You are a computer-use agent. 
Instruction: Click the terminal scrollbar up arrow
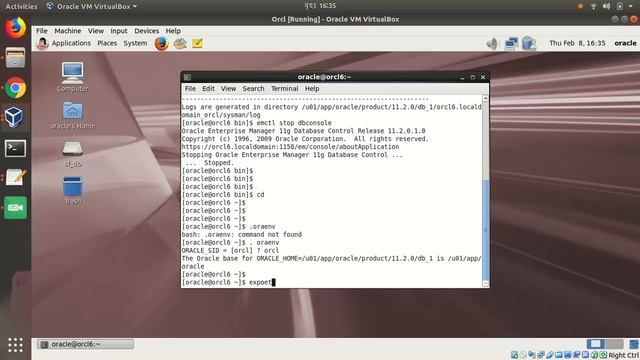click(x=485, y=98)
